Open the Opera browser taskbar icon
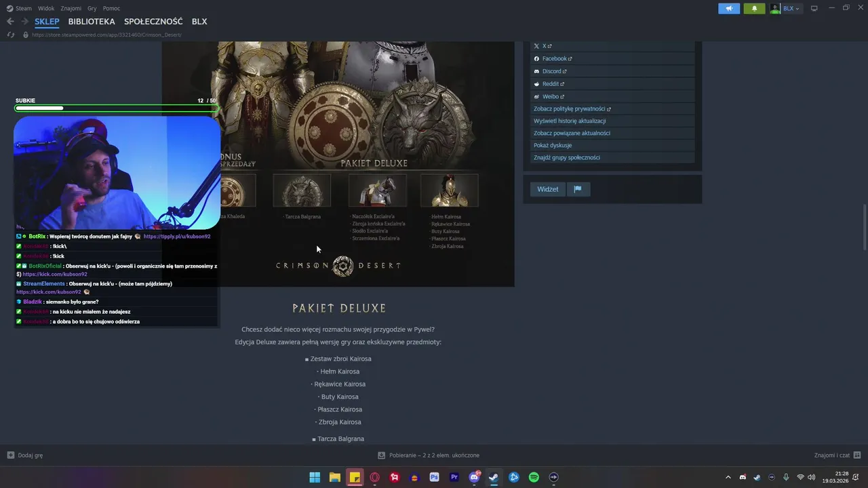 click(375, 477)
